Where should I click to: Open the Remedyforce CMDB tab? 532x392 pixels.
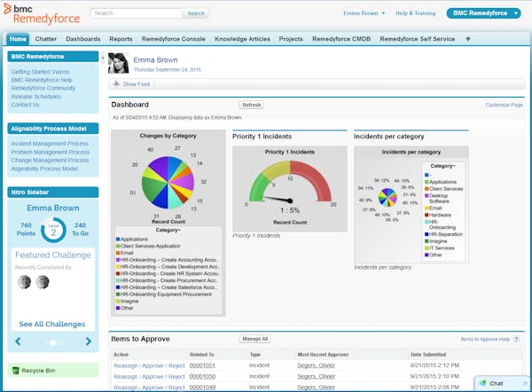341,39
